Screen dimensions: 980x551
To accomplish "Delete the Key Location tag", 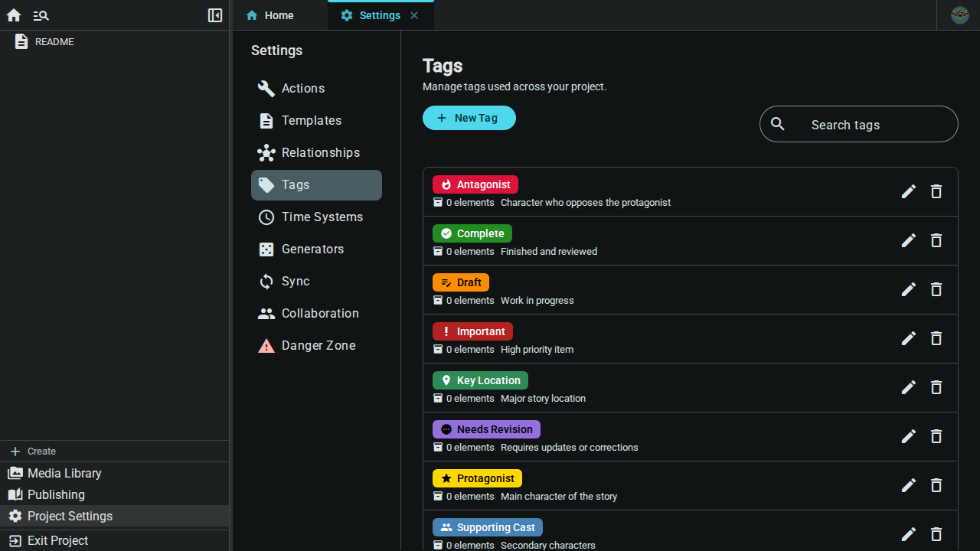I will (x=936, y=387).
